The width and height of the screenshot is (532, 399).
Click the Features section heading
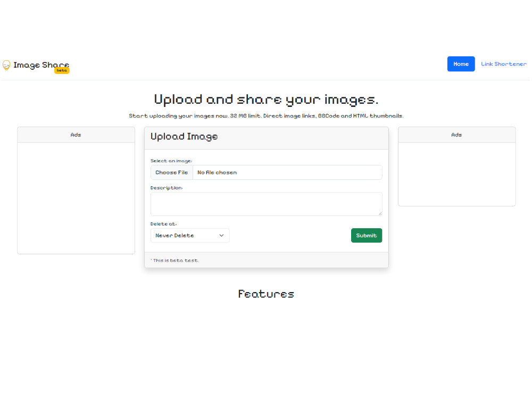[x=266, y=294]
